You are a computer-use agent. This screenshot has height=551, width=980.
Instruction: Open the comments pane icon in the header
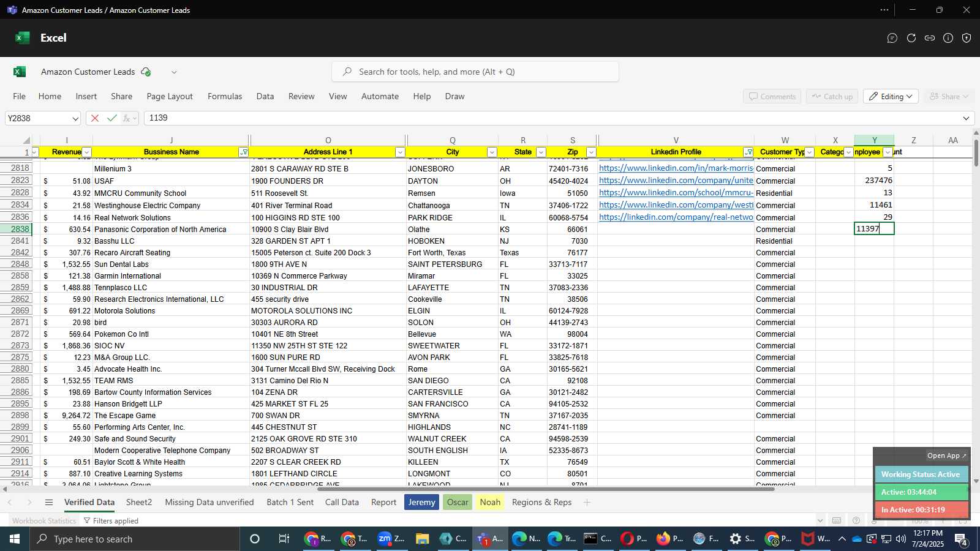point(892,38)
